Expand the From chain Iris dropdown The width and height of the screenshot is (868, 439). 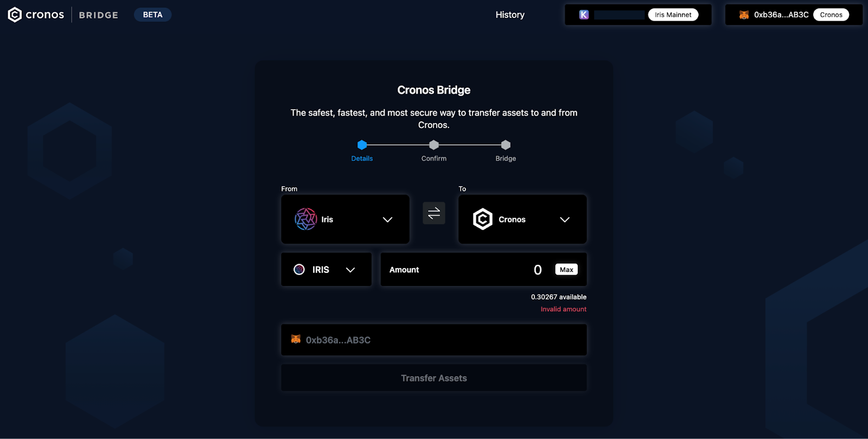coord(345,219)
